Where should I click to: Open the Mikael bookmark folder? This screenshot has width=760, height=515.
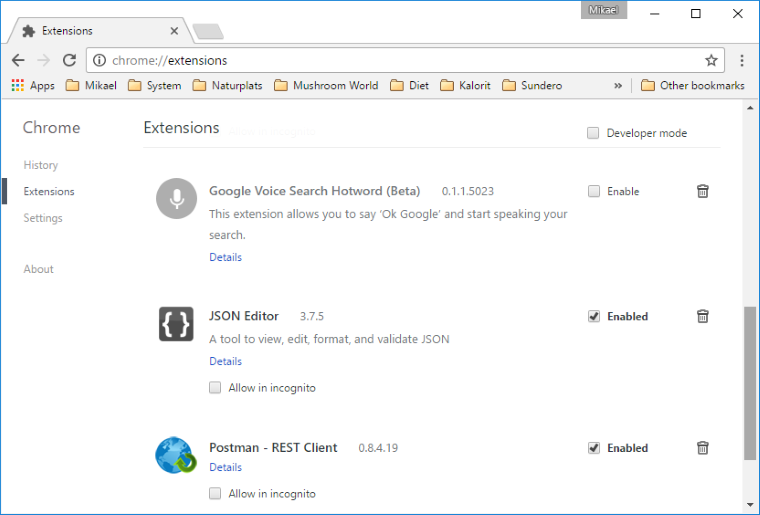pos(91,86)
